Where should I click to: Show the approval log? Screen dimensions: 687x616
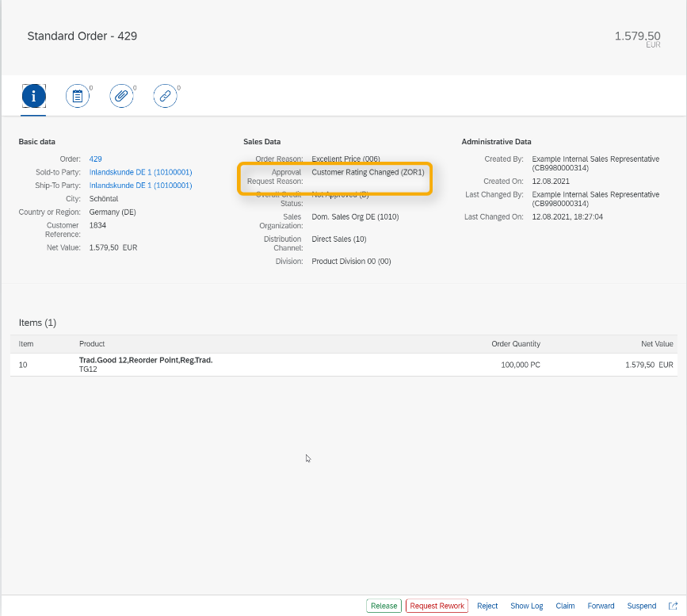[x=526, y=605]
